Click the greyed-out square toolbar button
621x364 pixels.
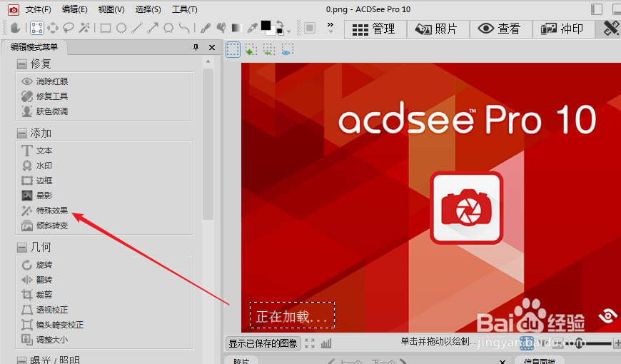tap(310, 28)
